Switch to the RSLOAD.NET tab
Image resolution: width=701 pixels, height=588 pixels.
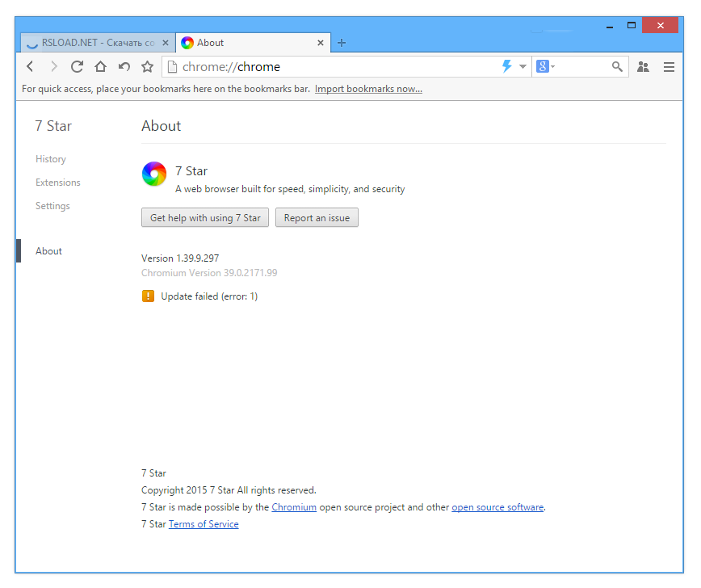coord(98,43)
